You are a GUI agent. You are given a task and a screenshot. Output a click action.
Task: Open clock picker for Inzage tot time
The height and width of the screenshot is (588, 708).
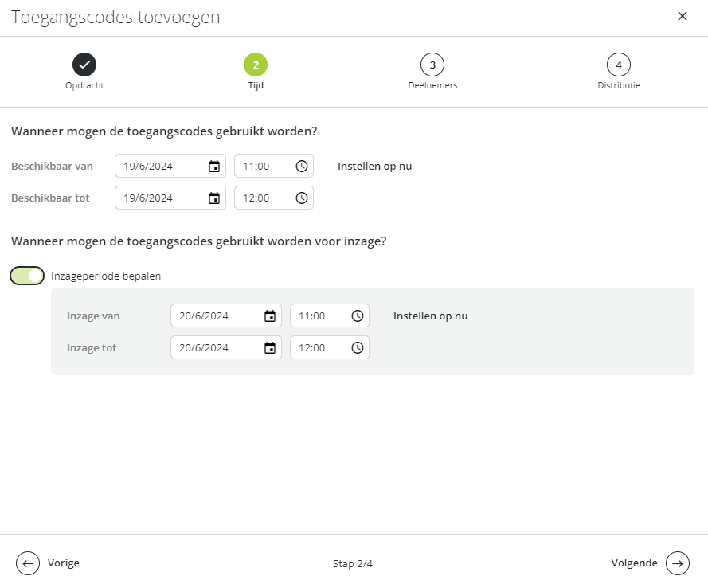[357, 347]
